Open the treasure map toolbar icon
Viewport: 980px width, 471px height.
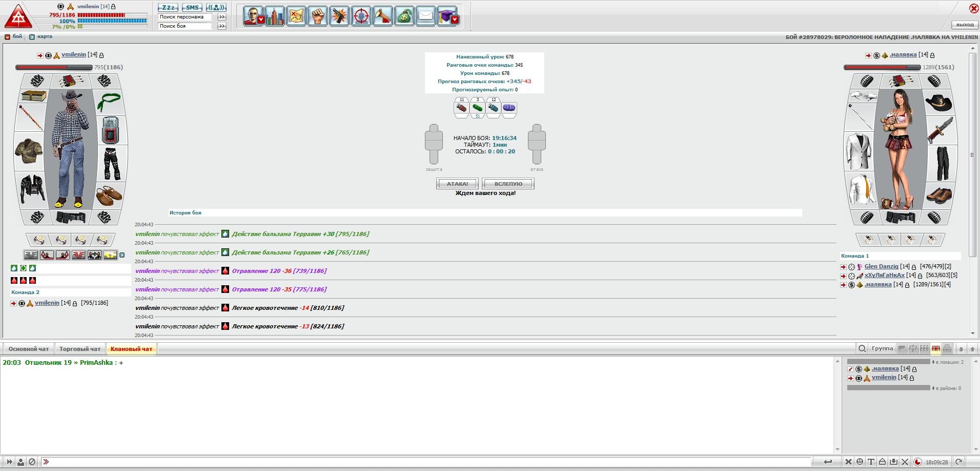tap(296, 16)
